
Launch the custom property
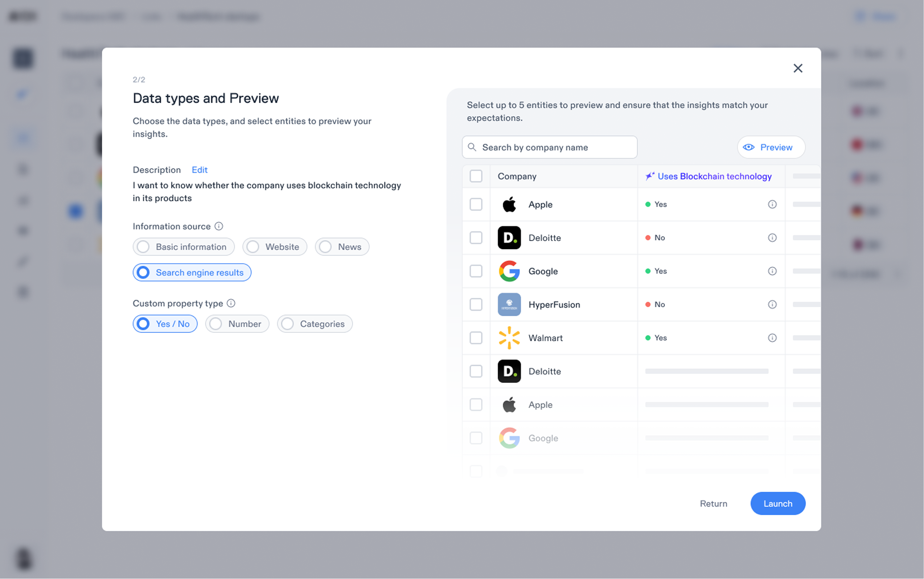pos(777,503)
